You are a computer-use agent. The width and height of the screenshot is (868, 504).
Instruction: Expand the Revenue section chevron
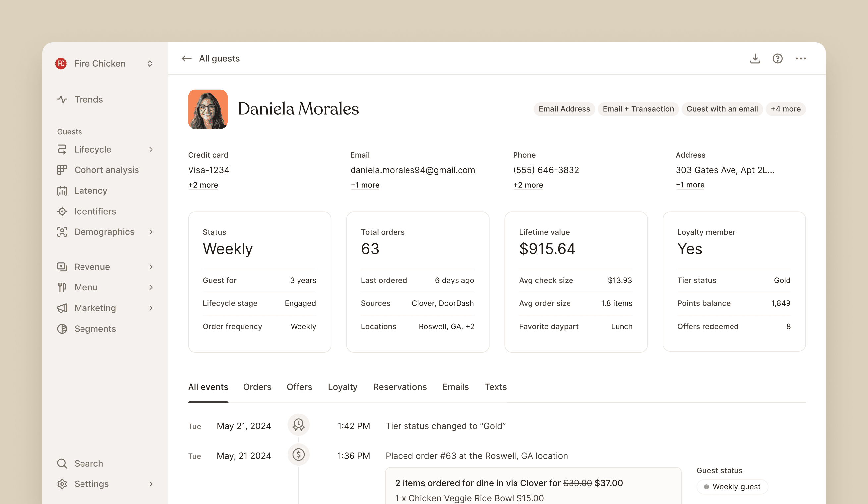[151, 267]
